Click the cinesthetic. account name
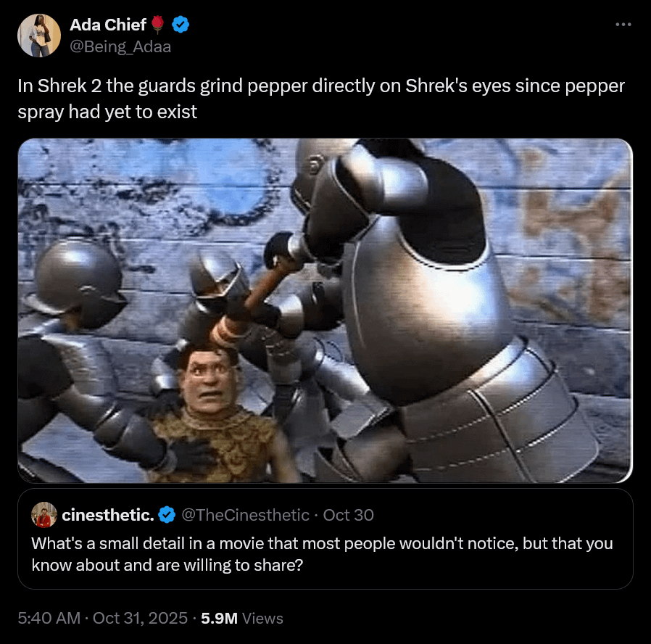 (x=108, y=515)
